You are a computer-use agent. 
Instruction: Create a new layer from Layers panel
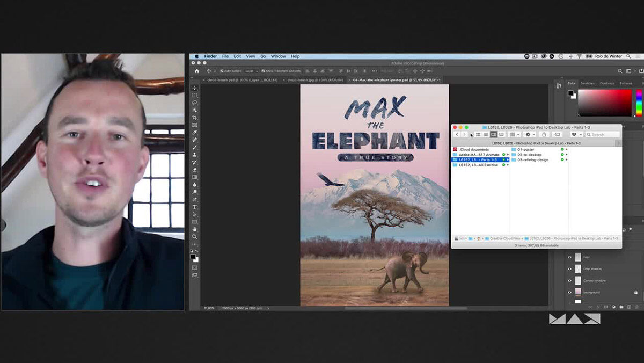click(x=628, y=307)
